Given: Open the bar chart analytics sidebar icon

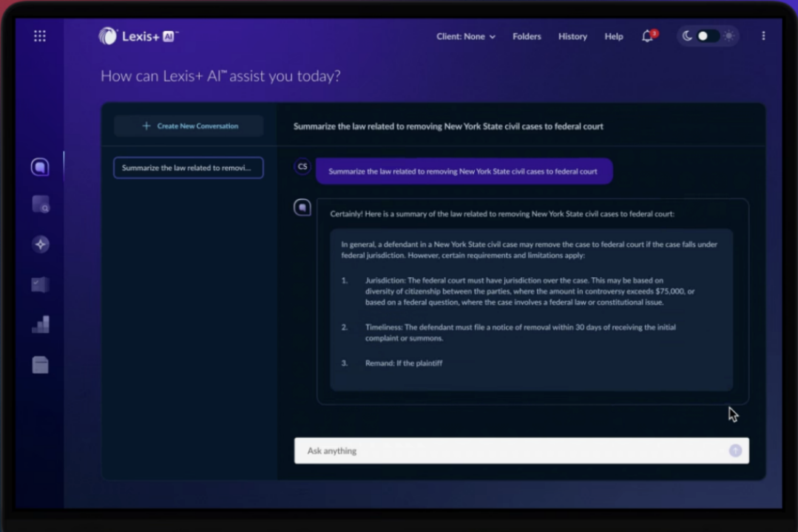Looking at the screenshot, I should click(x=40, y=324).
